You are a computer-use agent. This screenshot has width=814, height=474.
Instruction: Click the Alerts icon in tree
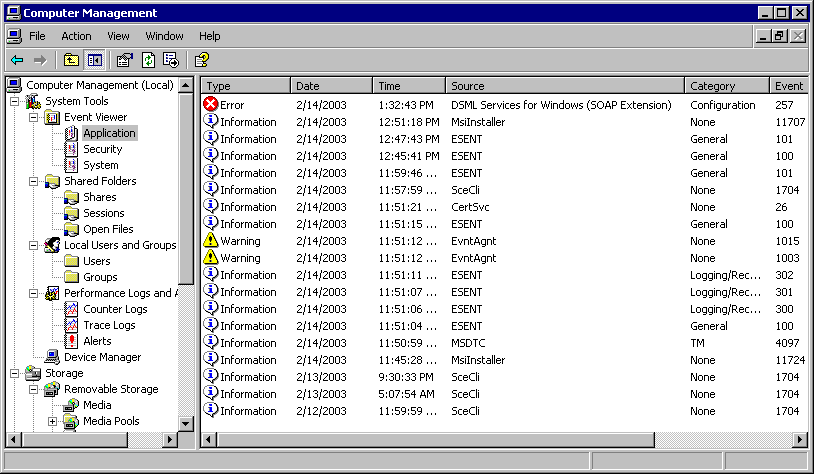pyautogui.click(x=71, y=342)
